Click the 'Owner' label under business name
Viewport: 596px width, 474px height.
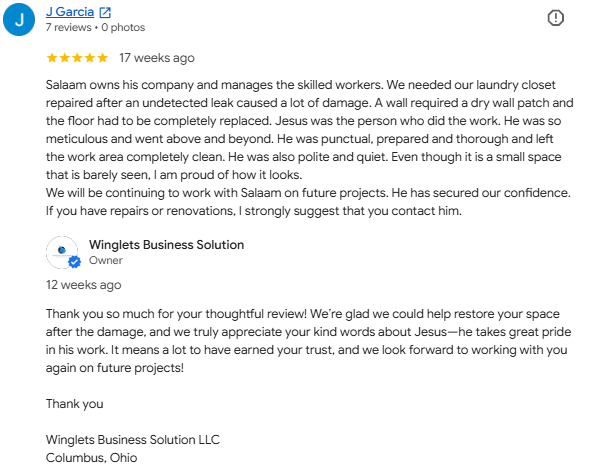click(106, 260)
